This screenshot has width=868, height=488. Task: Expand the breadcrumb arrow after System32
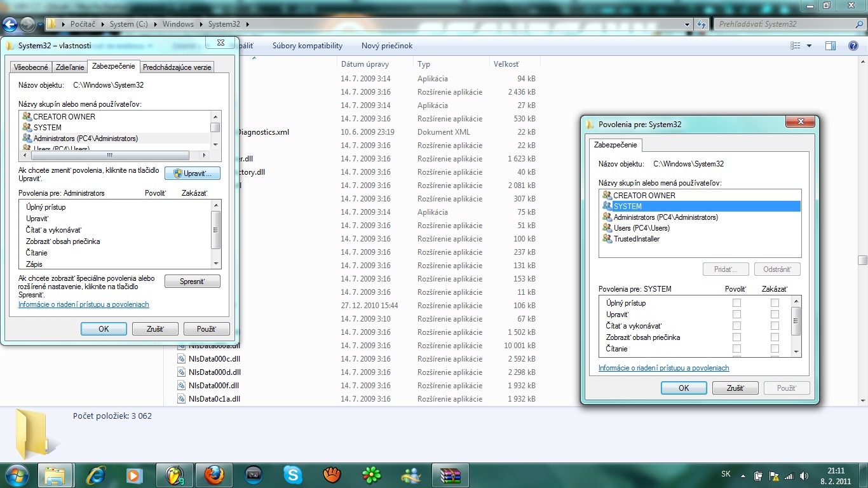click(x=247, y=25)
